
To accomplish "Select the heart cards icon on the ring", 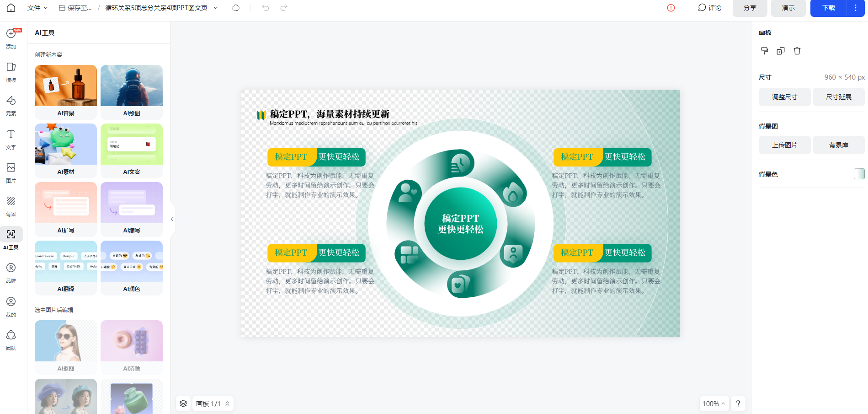I will click(x=459, y=284).
